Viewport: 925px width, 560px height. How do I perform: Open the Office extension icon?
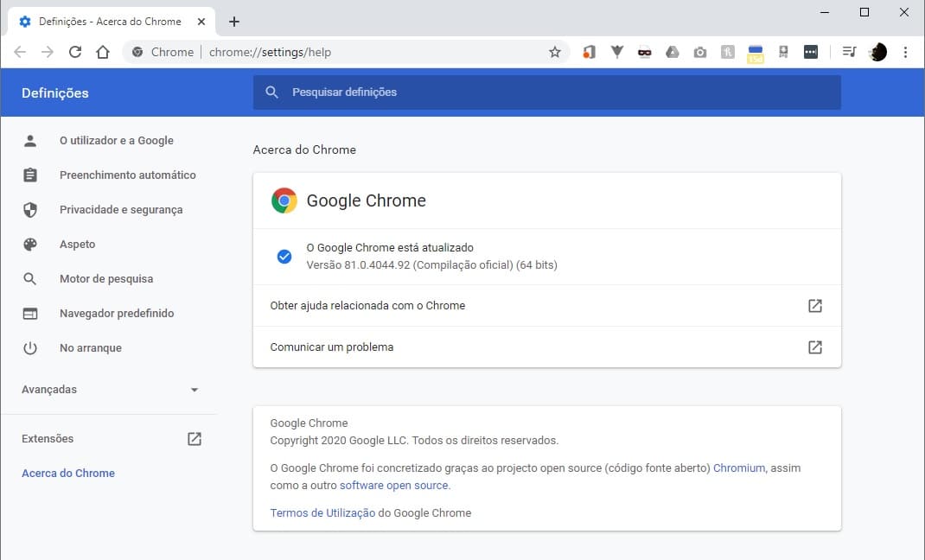[589, 52]
